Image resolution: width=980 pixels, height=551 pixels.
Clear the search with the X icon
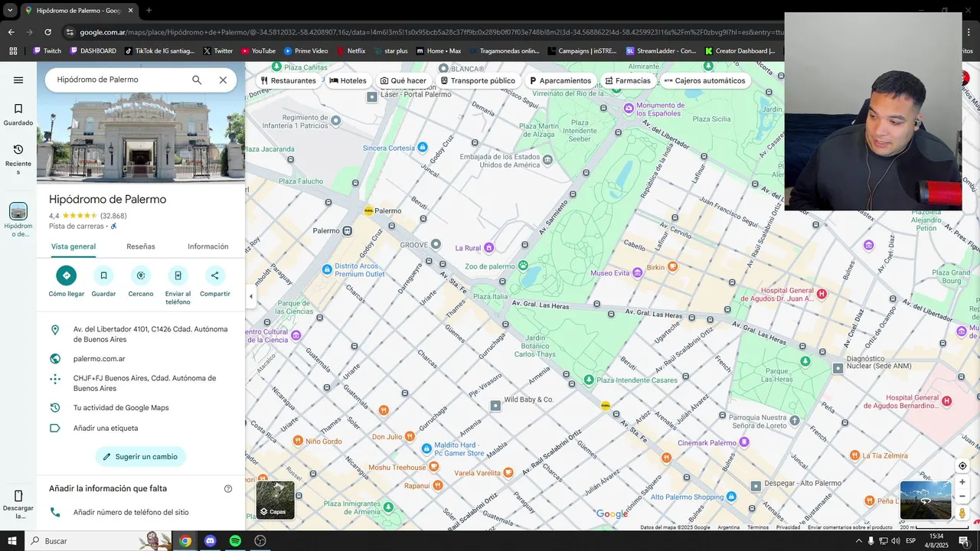click(223, 80)
